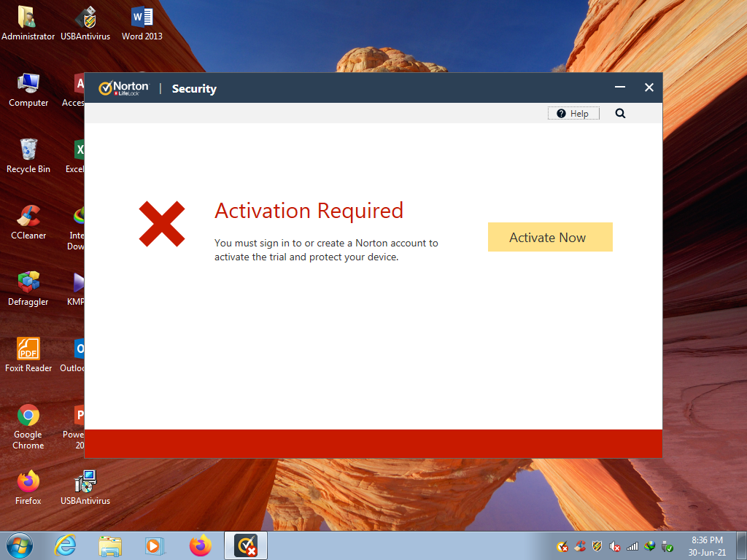Viewport: 747px width, 560px height.
Task: Click the Safely Remove Hardware tray icon
Action: 667,547
